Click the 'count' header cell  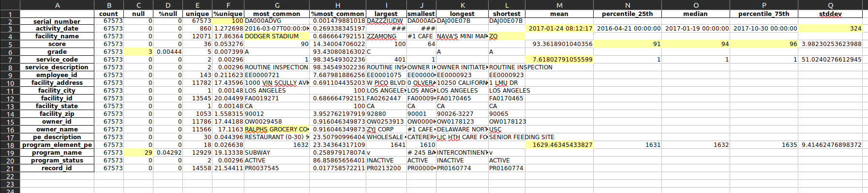[x=109, y=14]
